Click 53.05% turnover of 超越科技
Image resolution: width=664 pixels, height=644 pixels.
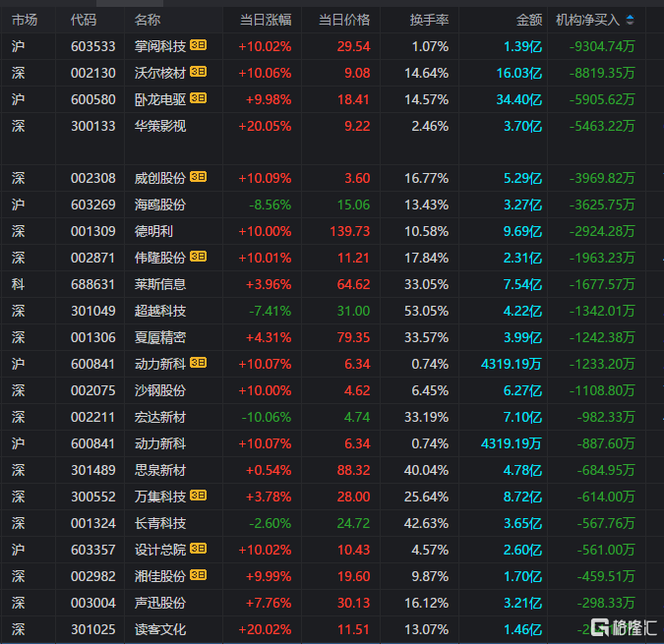tap(426, 311)
